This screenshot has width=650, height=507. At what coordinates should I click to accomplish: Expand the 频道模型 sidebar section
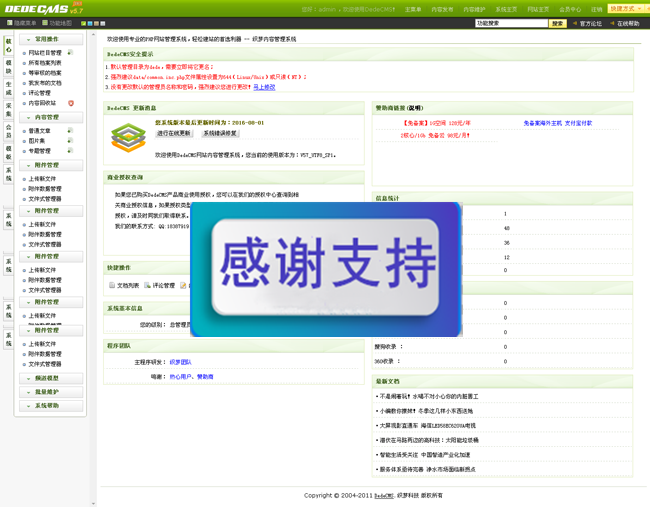coord(51,378)
